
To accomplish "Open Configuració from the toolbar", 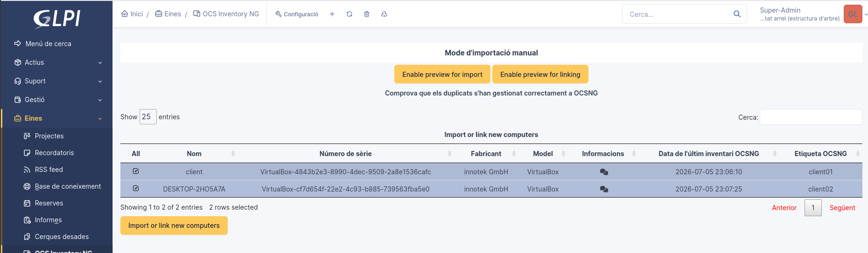I will (x=297, y=14).
